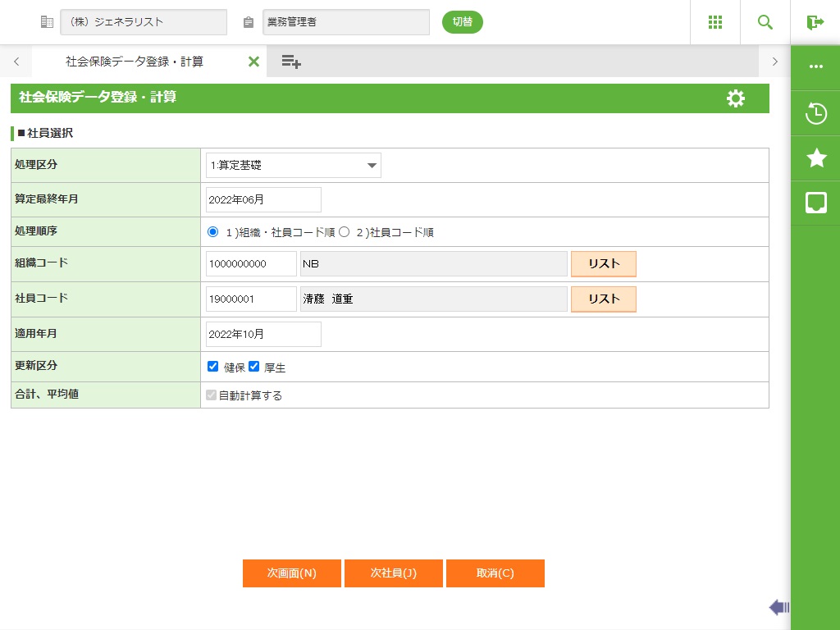Screen dimensions: 840x630
Task: Toggle the 厚生 checkbox
Action: (x=254, y=367)
